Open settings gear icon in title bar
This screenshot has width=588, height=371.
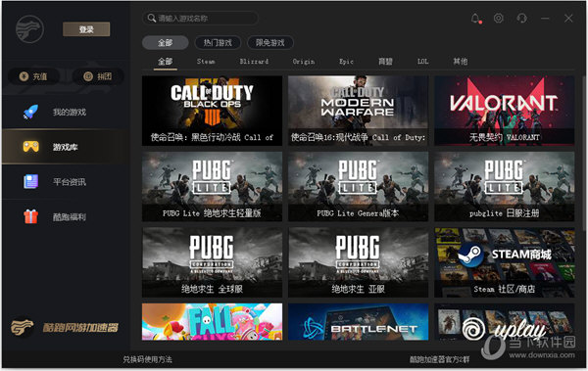click(x=499, y=18)
